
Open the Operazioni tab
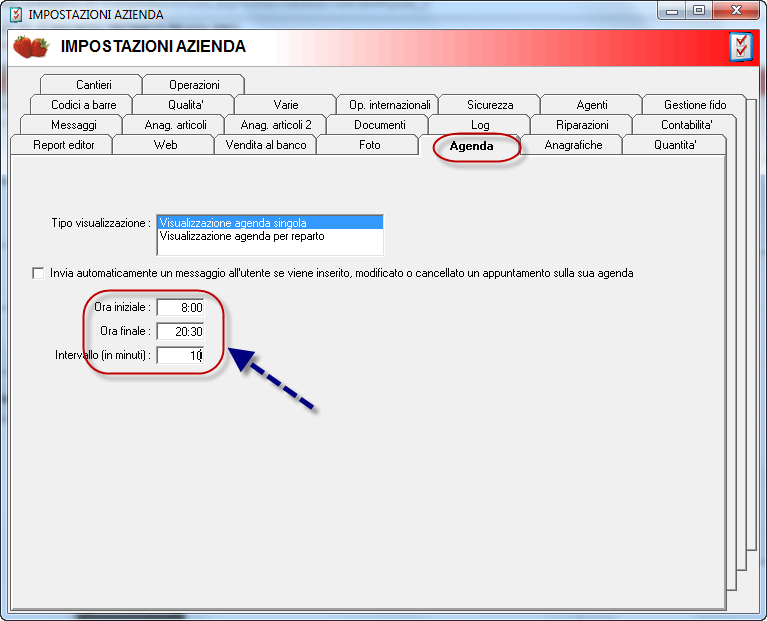click(x=194, y=85)
